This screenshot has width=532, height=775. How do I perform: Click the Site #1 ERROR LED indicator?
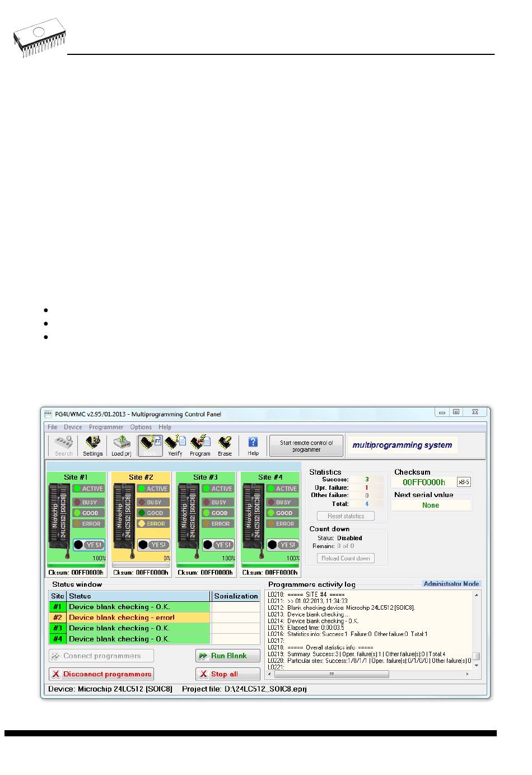tap(88, 523)
